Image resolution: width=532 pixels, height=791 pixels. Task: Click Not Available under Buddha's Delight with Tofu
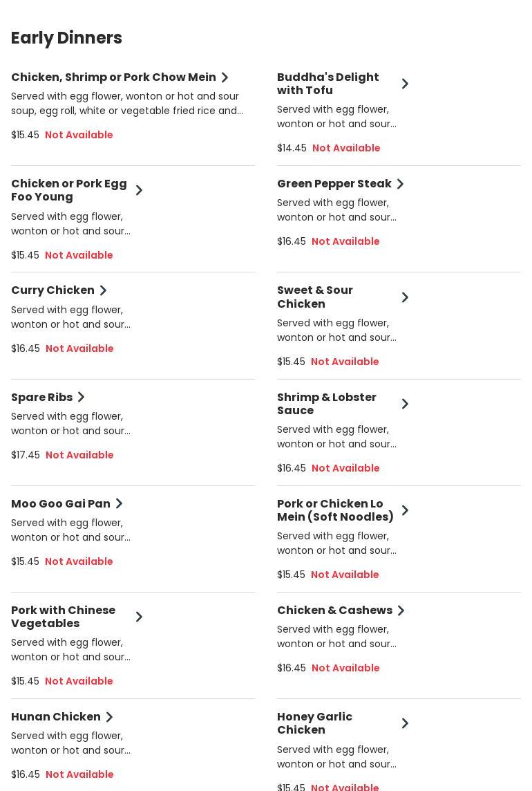[346, 148]
